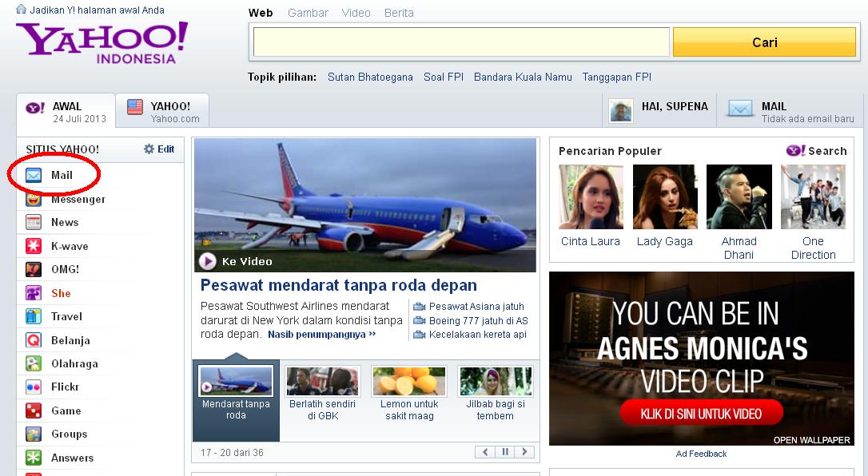
Task: Pause the news video carousel
Action: (x=504, y=451)
